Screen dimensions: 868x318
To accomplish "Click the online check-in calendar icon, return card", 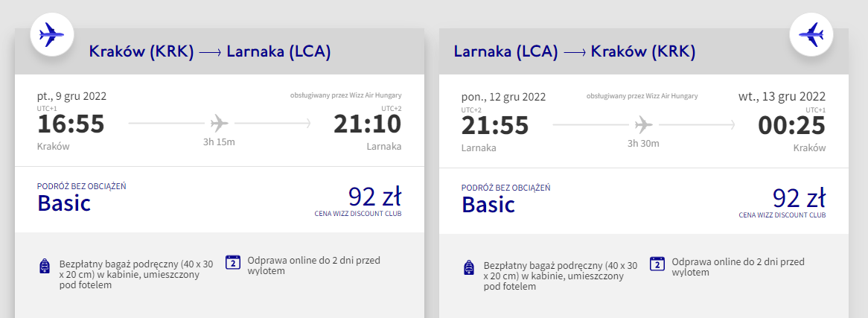I will pos(657,263).
